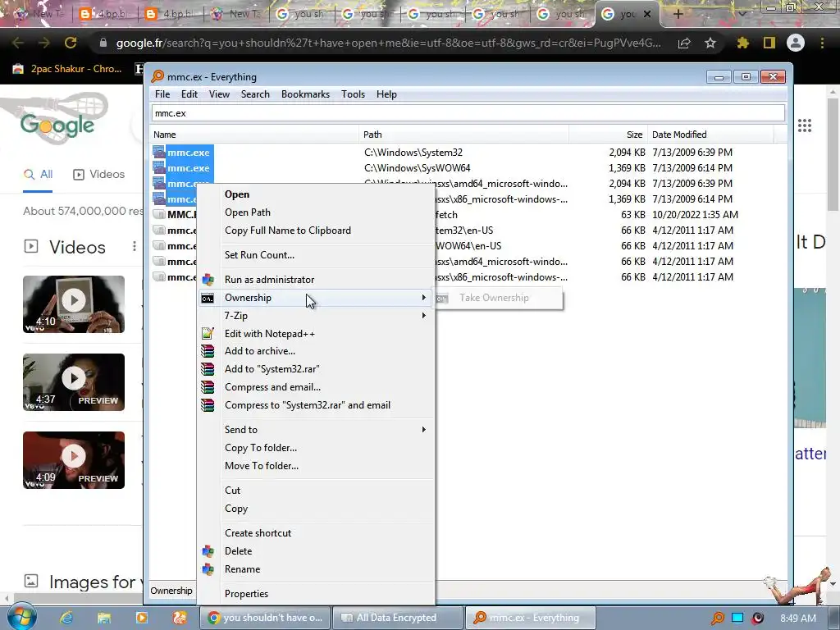Screen dimensions: 840x630
Task: Click mmc.exe file icon in System32 row
Action: (159, 152)
